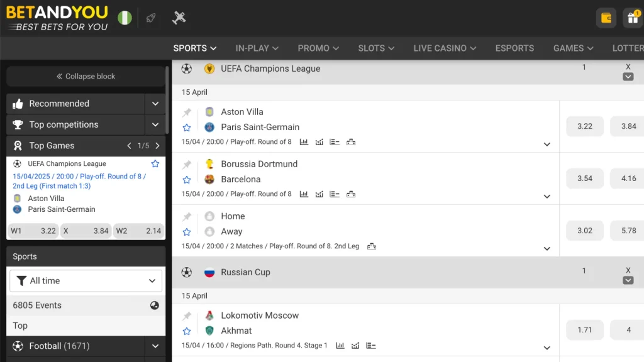
Task: Open line chart icon for Lokomotiv Moscow match
Action: (355, 346)
